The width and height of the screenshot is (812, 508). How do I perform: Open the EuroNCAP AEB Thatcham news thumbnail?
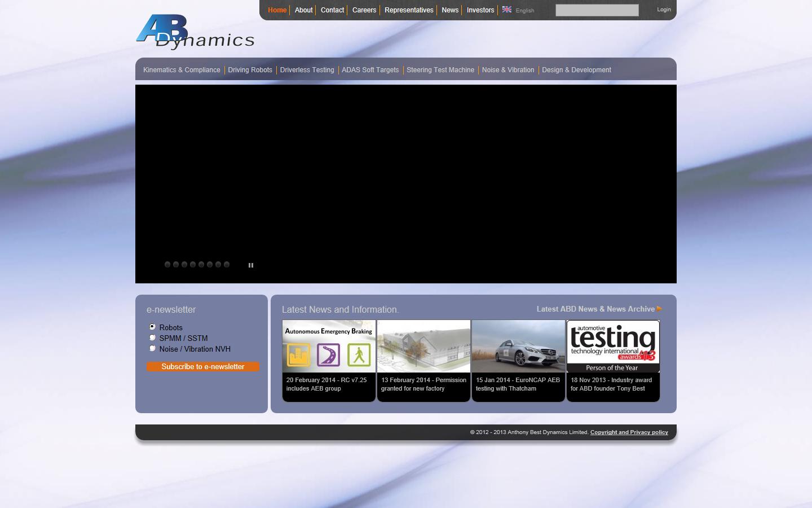(518, 346)
